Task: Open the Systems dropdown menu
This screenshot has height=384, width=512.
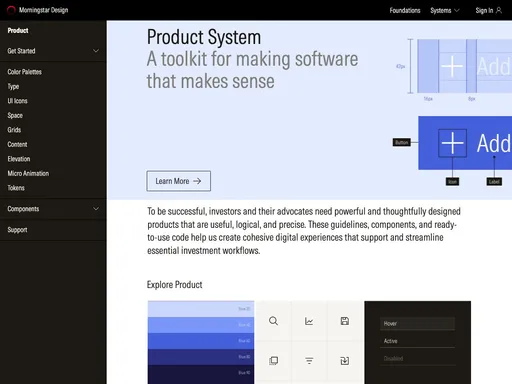Action: (445, 10)
